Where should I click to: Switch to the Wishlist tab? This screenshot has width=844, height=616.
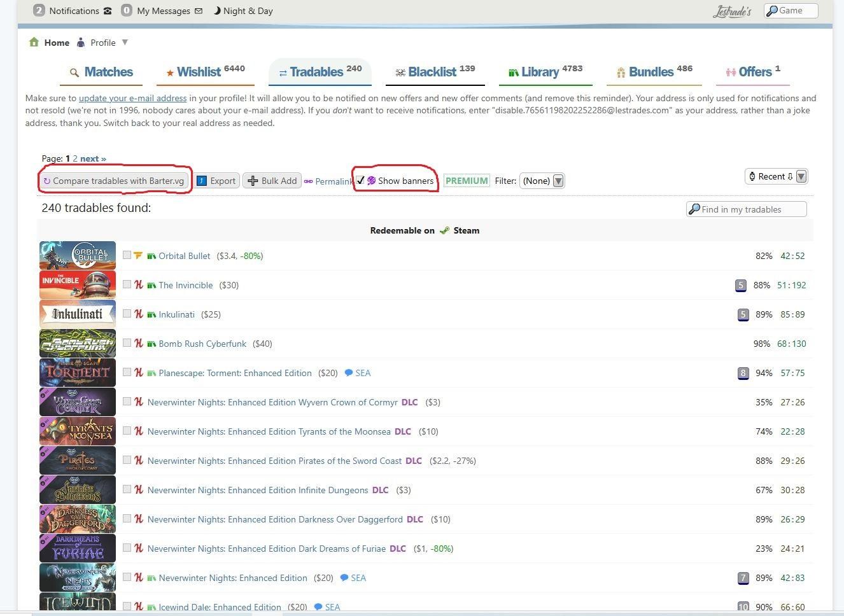205,72
